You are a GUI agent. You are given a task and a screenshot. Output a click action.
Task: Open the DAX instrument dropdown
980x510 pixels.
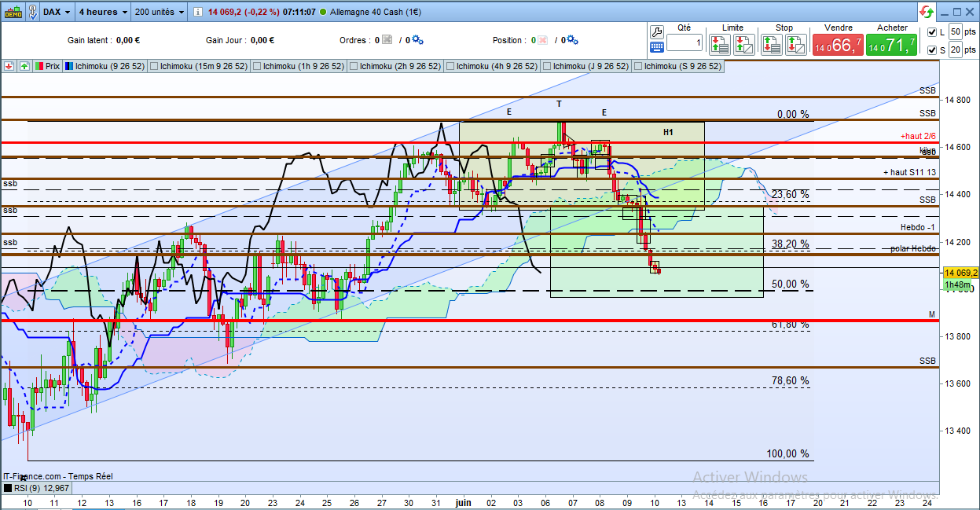(56, 12)
